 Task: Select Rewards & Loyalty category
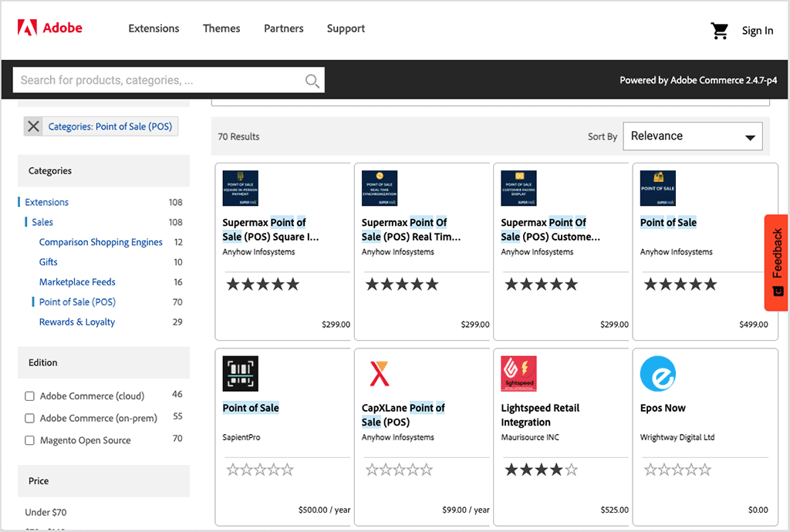(77, 322)
